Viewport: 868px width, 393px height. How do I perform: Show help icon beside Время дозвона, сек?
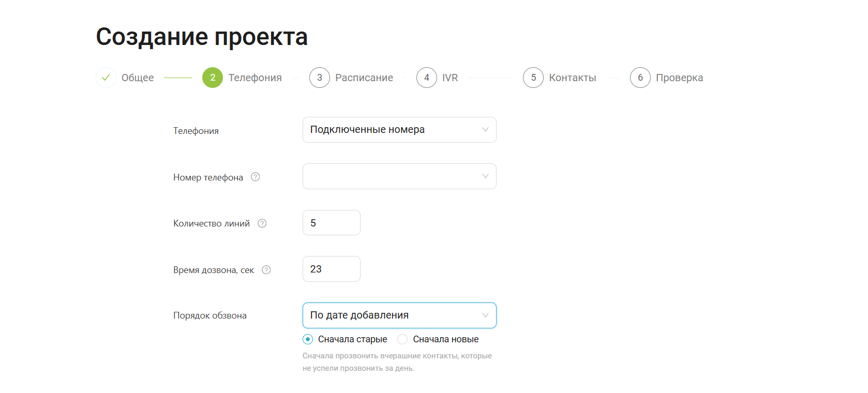click(x=266, y=270)
